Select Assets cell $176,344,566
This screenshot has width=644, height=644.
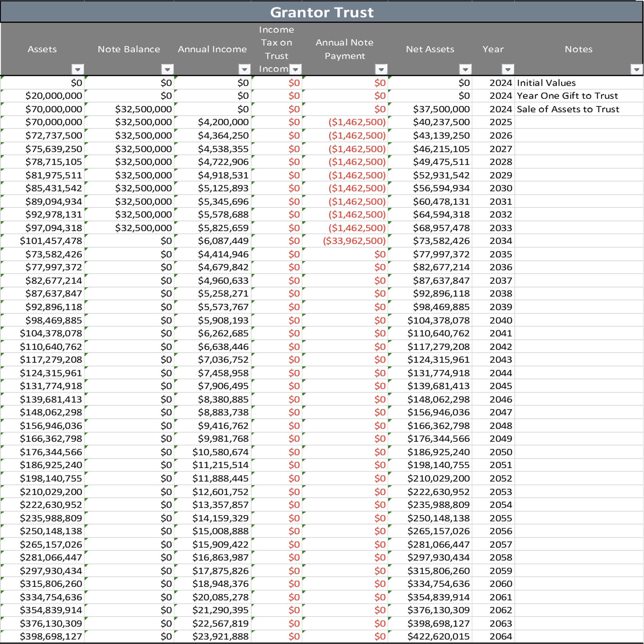coord(43,452)
